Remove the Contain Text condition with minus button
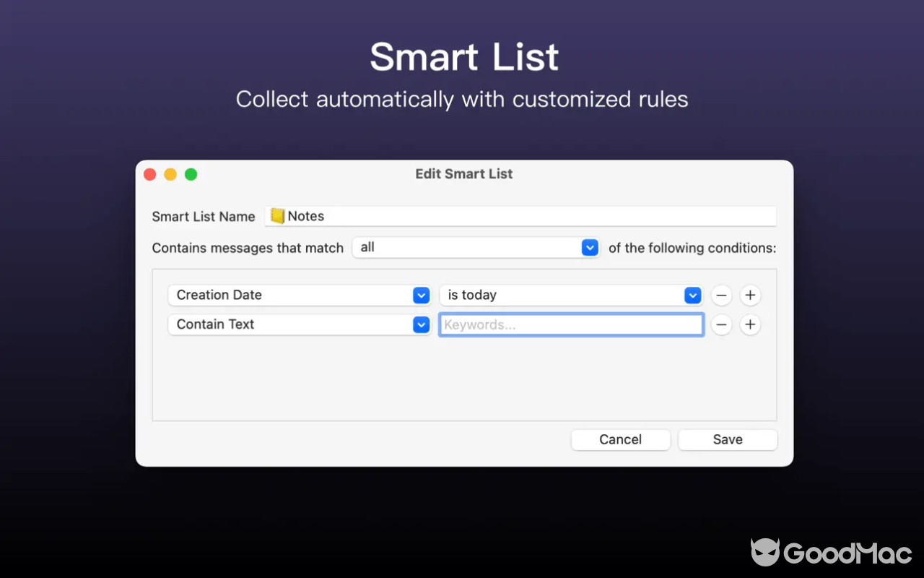This screenshot has height=578, width=924. (721, 325)
